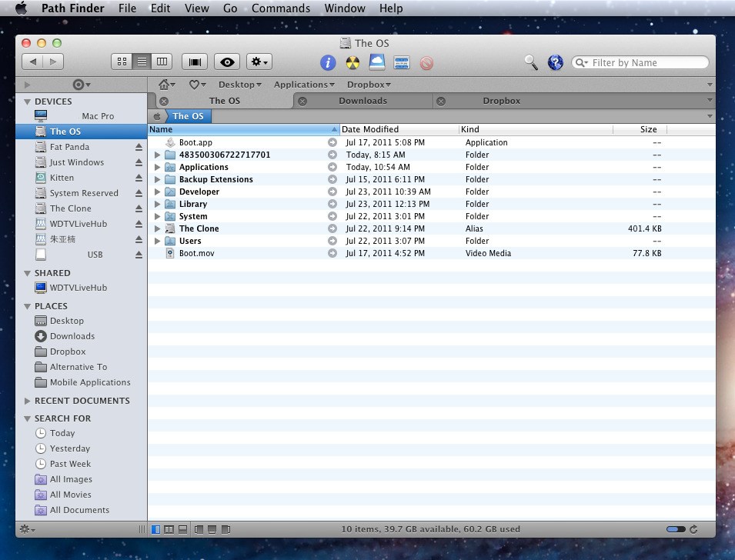Switch to the Dropbox tab
735x560 pixels.
click(502, 101)
